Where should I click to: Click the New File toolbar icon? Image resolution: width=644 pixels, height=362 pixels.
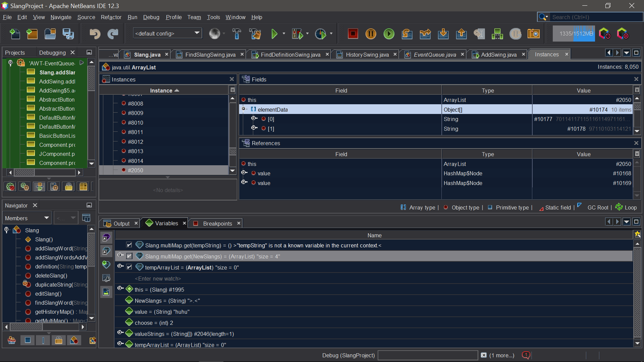point(14,34)
